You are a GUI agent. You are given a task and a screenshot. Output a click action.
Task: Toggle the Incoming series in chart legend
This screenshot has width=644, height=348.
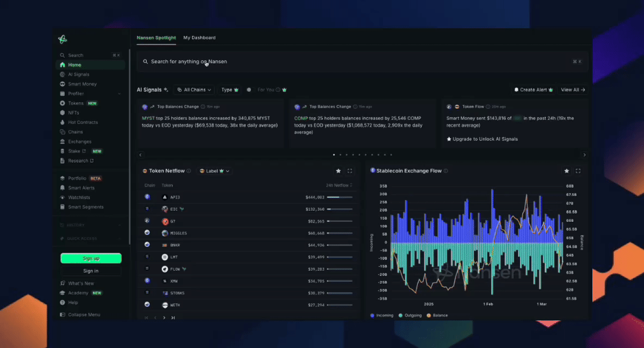coord(381,315)
